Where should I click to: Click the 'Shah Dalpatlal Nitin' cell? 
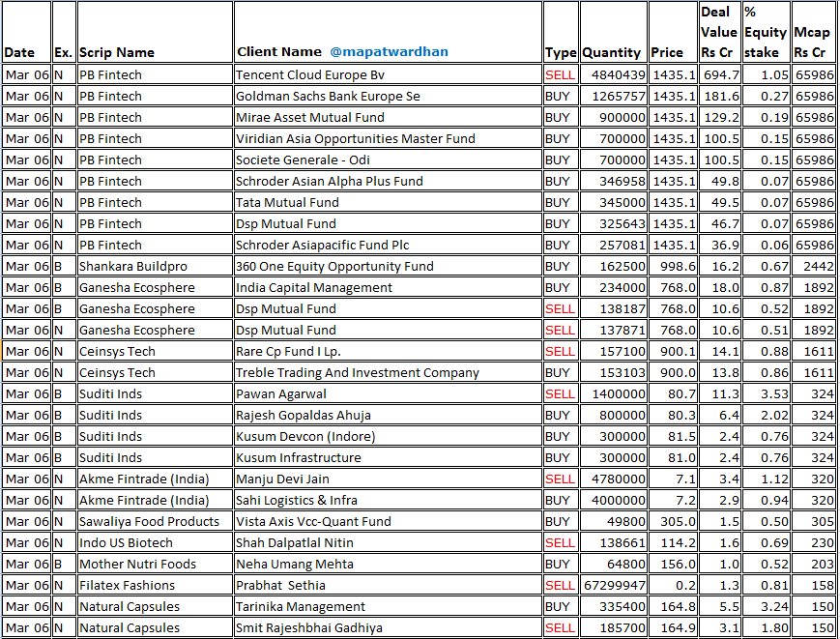[x=388, y=542]
